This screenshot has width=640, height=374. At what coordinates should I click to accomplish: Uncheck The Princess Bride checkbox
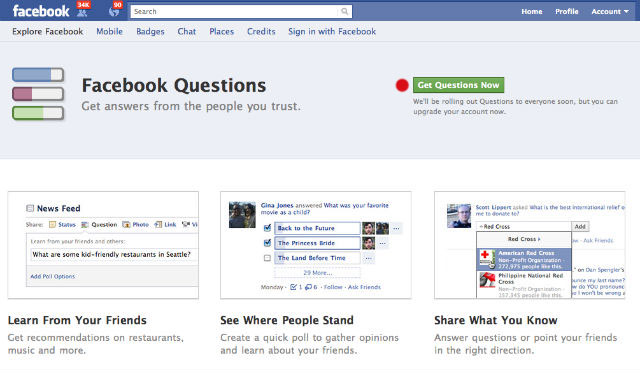267,243
